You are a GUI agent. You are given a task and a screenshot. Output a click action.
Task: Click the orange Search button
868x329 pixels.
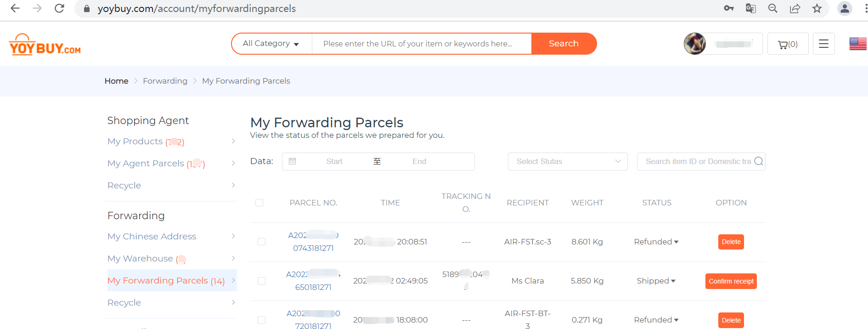pyautogui.click(x=564, y=44)
